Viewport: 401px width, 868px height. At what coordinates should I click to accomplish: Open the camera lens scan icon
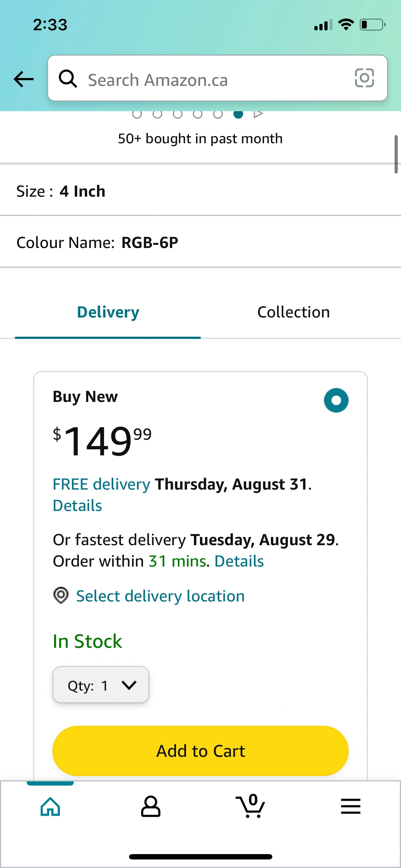[x=364, y=78]
